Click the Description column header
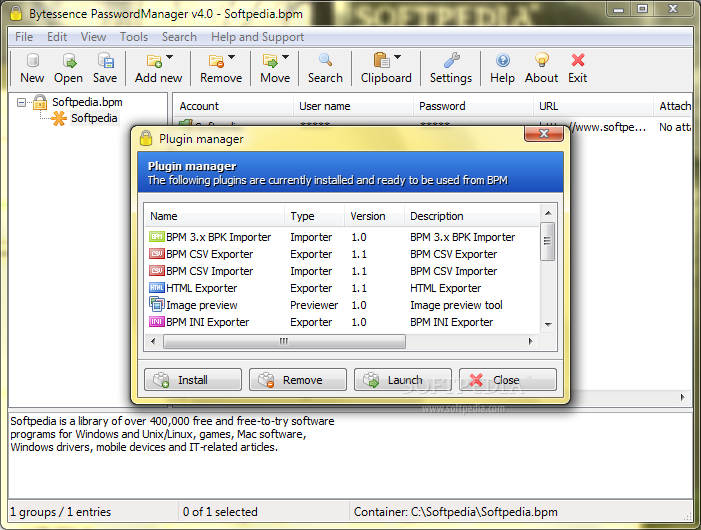Image resolution: width=701 pixels, height=530 pixels. 472,216
